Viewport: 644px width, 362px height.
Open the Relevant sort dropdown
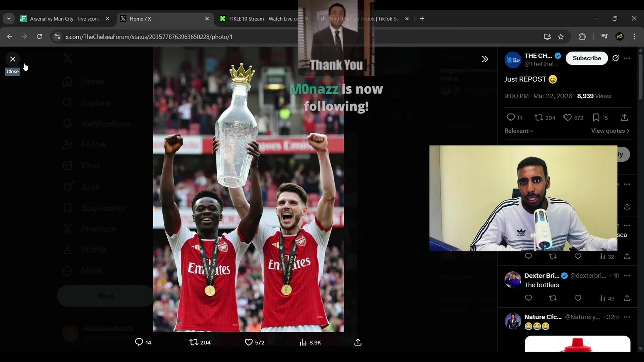pyautogui.click(x=519, y=131)
